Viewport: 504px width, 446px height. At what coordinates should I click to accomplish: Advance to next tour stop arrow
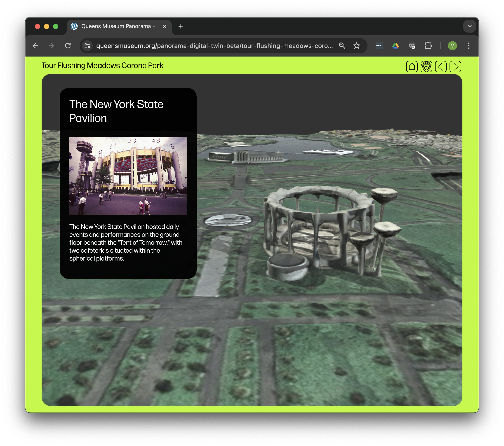pos(455,66)
